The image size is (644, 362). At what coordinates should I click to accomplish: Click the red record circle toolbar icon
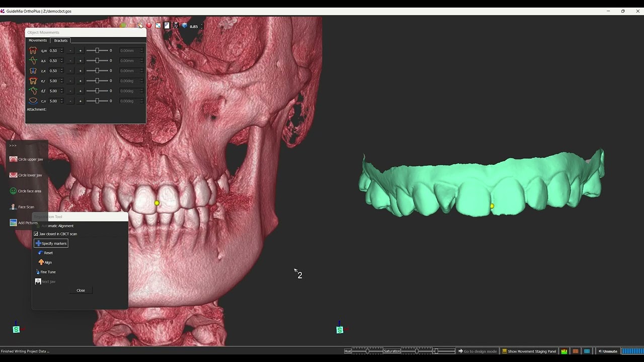pos(149,26)
